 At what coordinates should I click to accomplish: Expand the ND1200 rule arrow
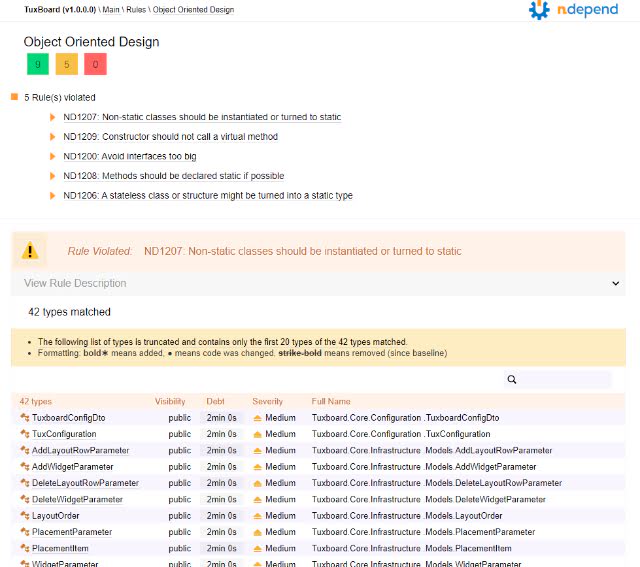coord(52,156)
